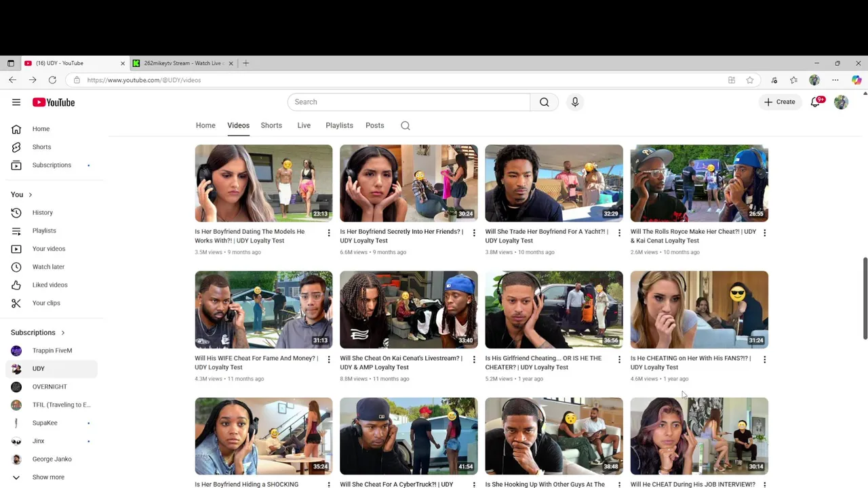Image resolution: width=868 pixels, height=488 pixels.
Task: Open OVERNIGHT subscription
Action: [x=52, y=387]
